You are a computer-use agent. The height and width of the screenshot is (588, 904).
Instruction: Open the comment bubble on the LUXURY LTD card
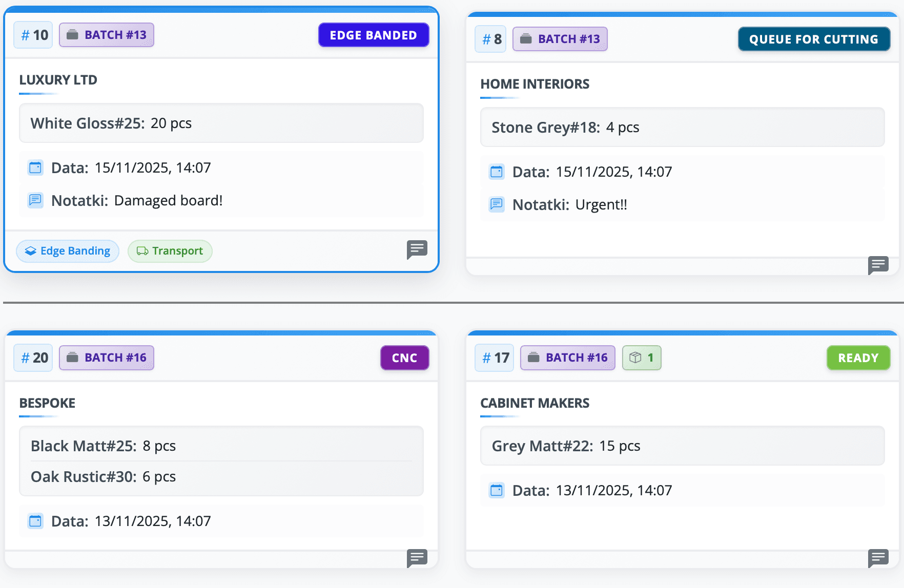click(x=417, y=250)
